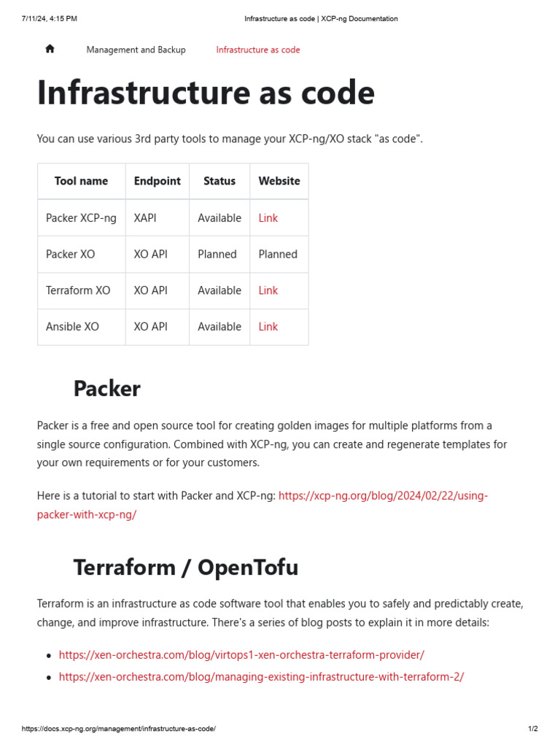Click the Packer XO table cell
560x747 pixels.
tap(70, 255)
